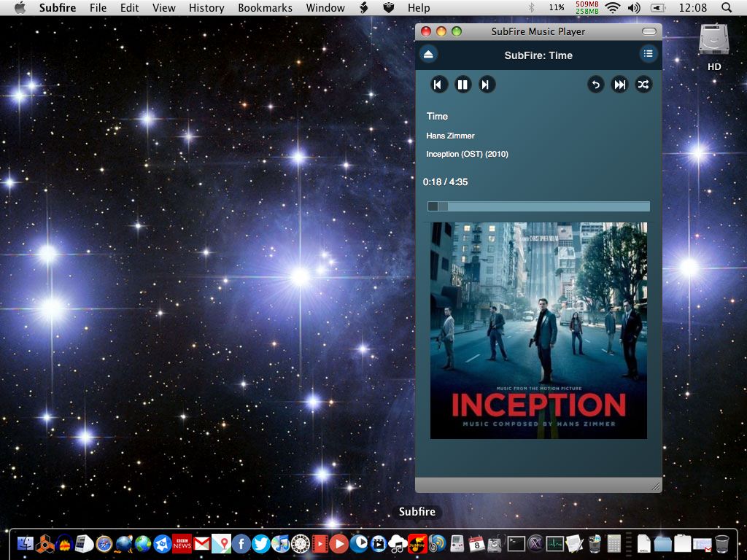The height and width of the screenshot is (560, 747).
Task: Click the album name Inception (OST) (2010)
Action: pos(467,154)
